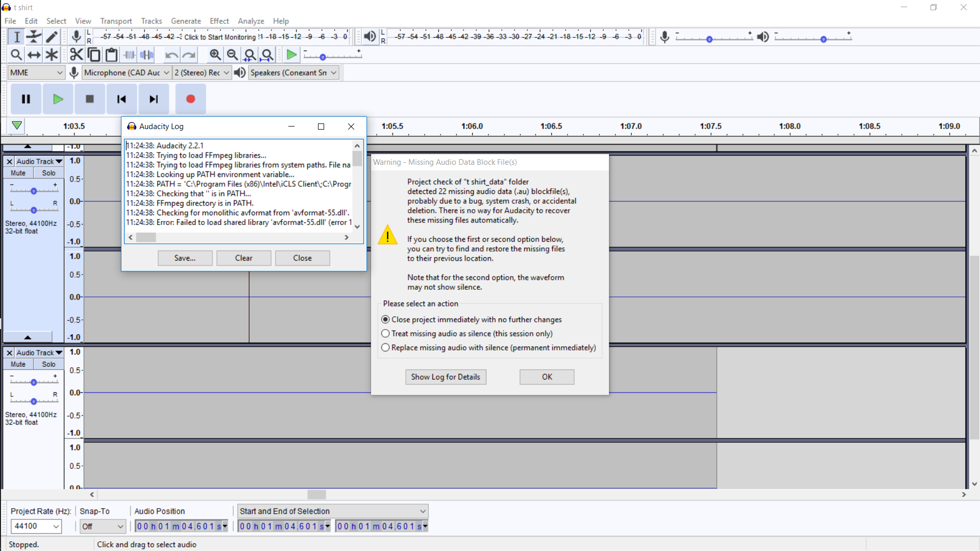Solo the first Audio Track

tap(48, 173)
